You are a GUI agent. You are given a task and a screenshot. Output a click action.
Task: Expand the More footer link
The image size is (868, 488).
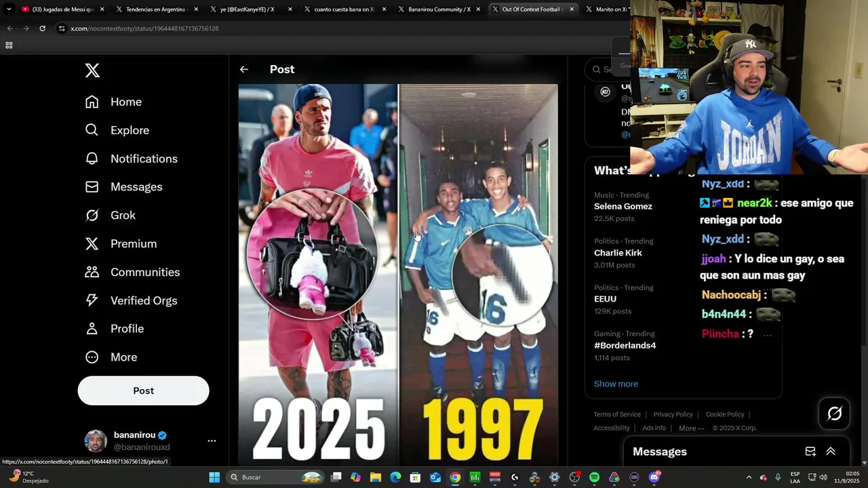[691, 428]
